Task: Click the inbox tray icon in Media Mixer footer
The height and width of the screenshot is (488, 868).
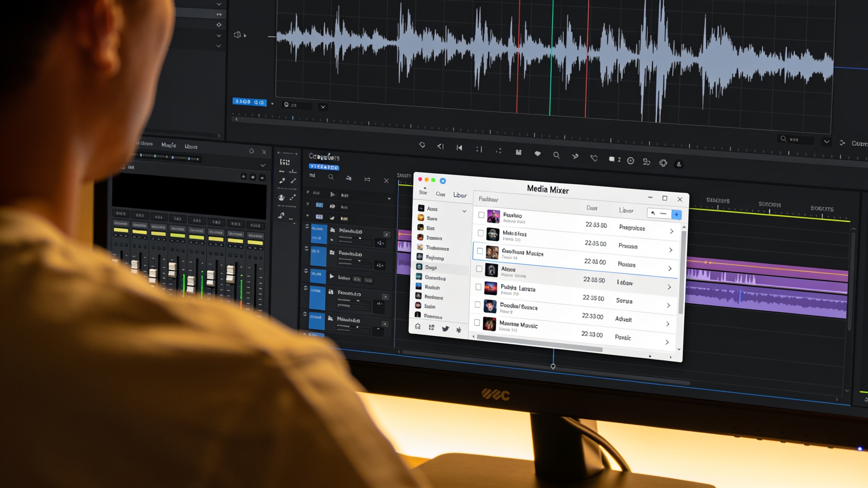Action: point(431,327)
